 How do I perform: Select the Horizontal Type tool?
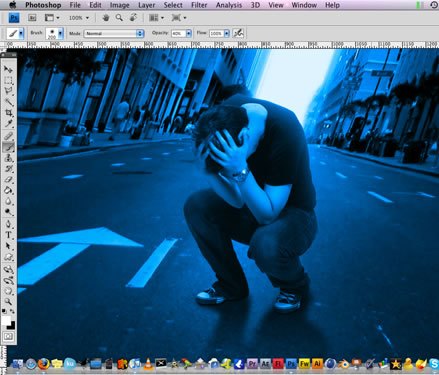[x=8, y=235]
